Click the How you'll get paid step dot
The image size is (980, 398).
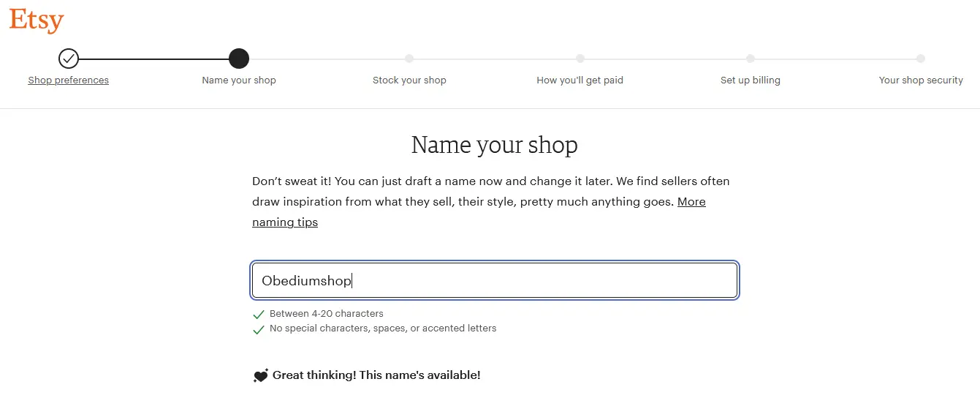pos(580,59)
